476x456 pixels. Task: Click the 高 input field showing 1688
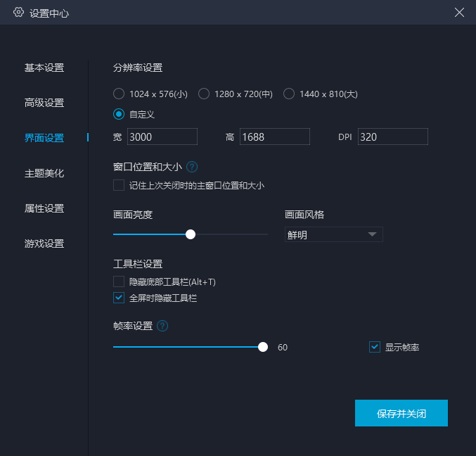coord(275,137)
